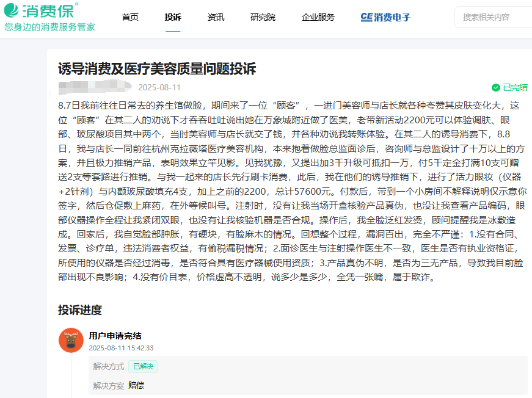This screenshot has height=398, width=532.
Task: Open 研究院 menu item
Action: [263, 17]
